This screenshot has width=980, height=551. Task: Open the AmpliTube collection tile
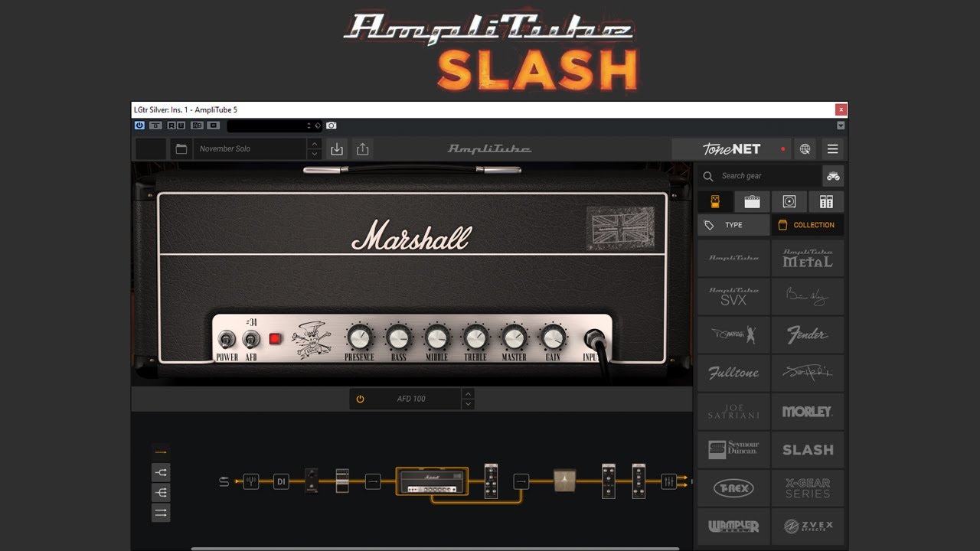click(x=733, y=258)
